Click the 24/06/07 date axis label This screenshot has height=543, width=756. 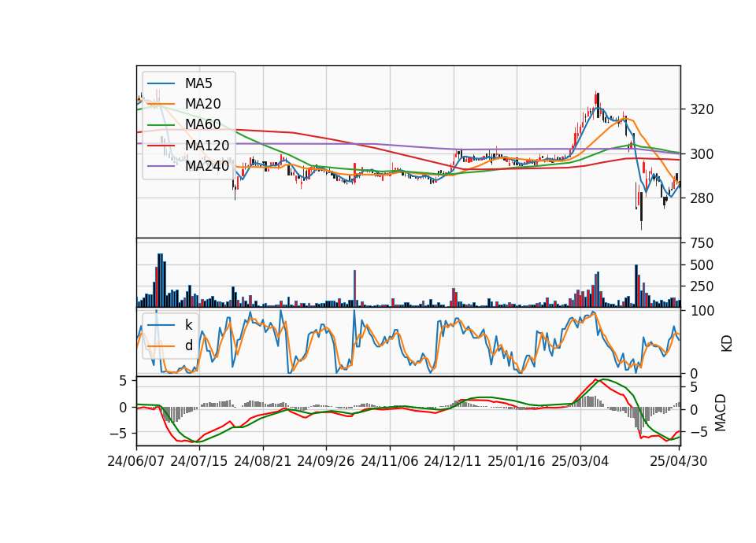tap(136, 461)
